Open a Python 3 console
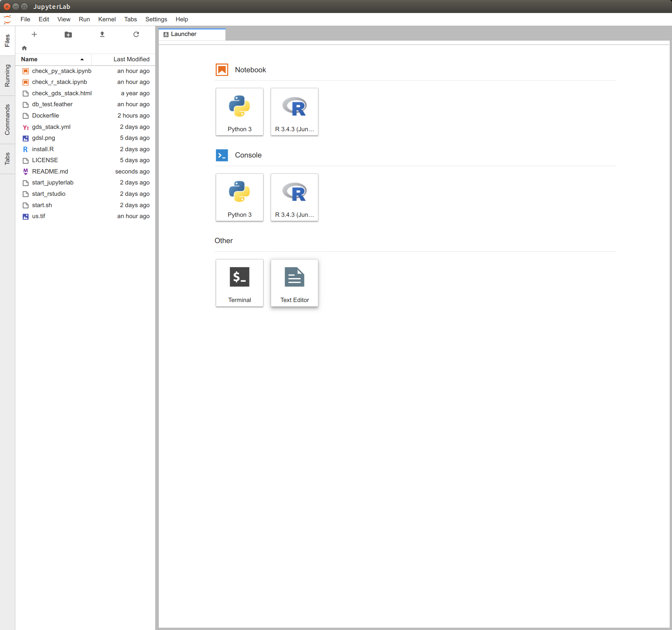 click(239, 197)
